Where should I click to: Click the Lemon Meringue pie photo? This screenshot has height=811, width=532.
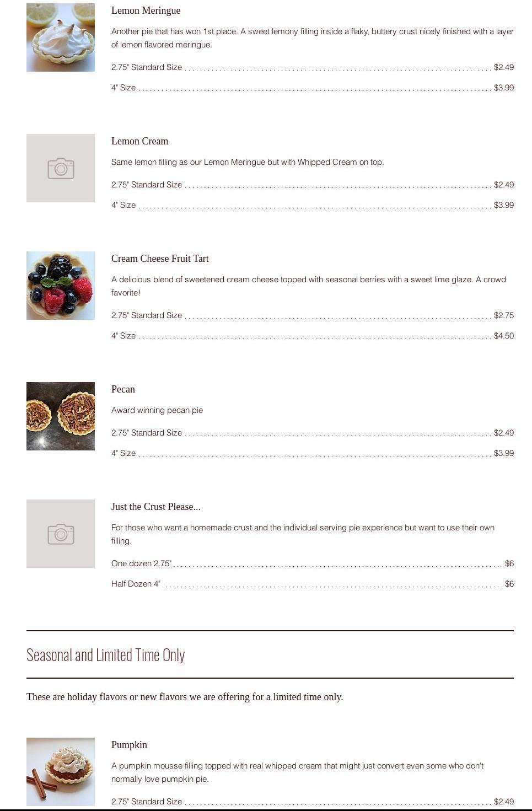tap(61, 37)
